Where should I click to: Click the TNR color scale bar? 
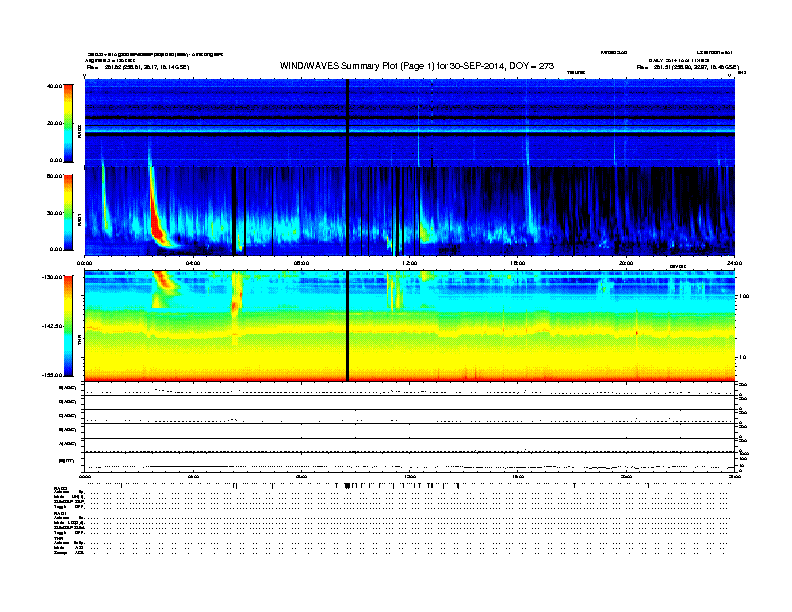(x=68, y=326)
